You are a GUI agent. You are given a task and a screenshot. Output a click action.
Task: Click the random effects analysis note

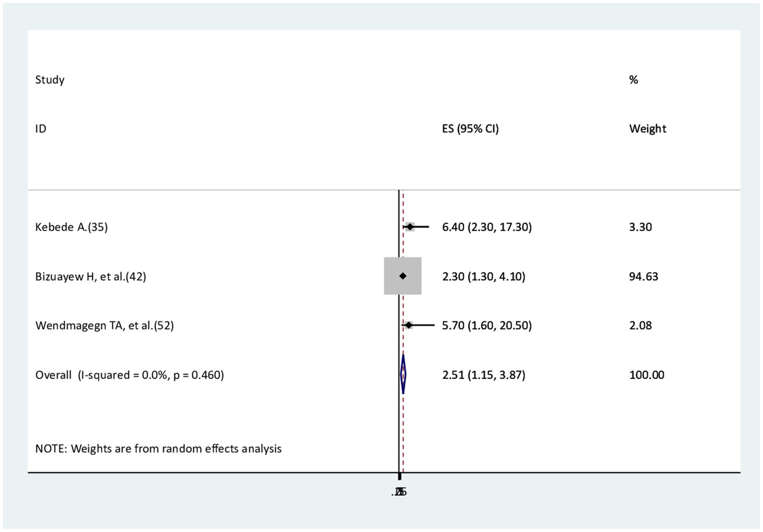coord(158,448)
